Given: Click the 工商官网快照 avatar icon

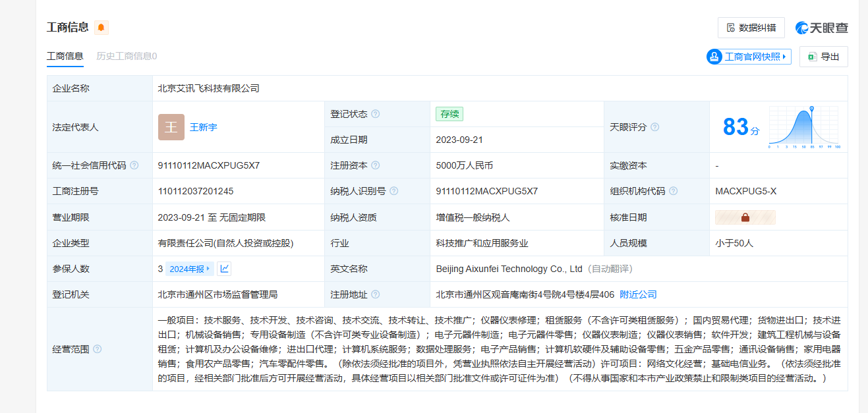Looking at the screenshot, I should [714, 57].
